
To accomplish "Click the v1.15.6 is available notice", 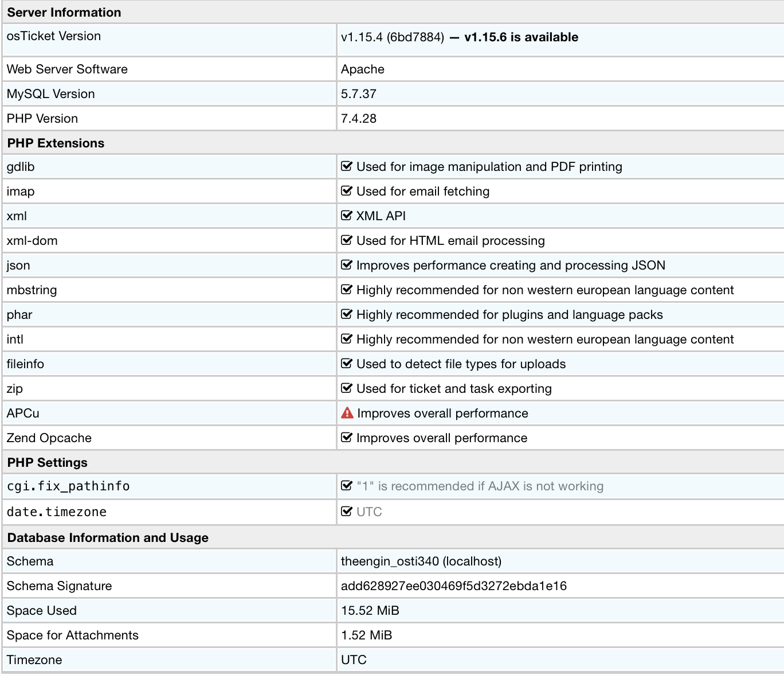I will (x=521, y=37).
